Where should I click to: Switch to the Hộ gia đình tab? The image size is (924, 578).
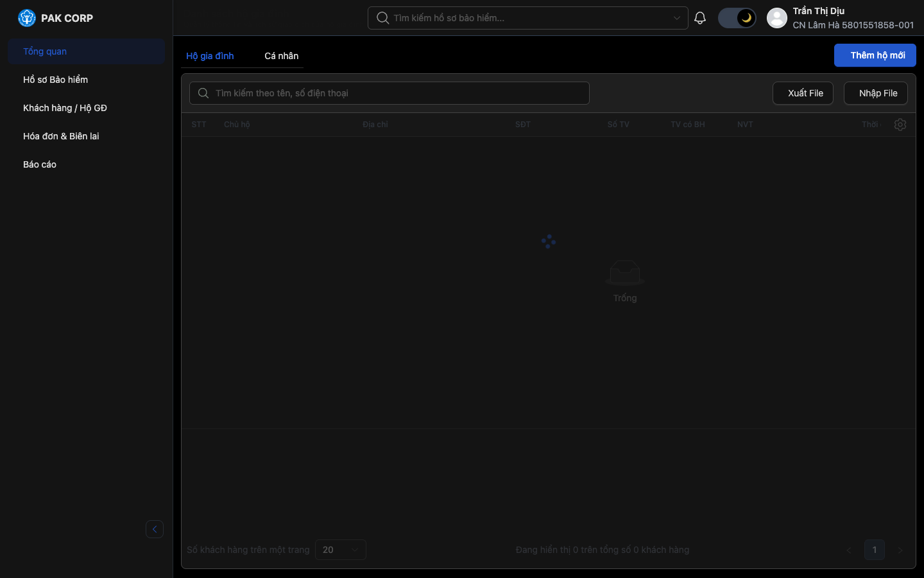[210, 56]
